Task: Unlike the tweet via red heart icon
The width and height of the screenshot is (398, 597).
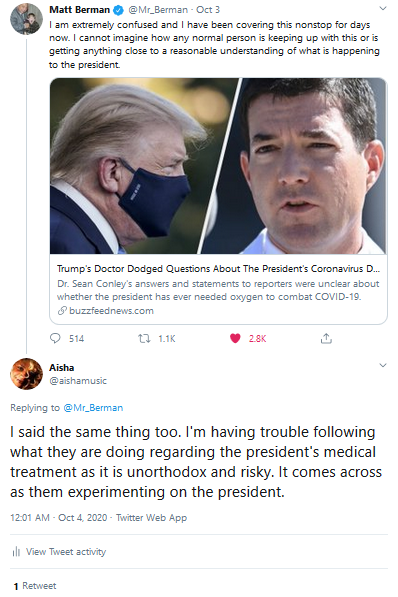Action: (x=235, y=338)
